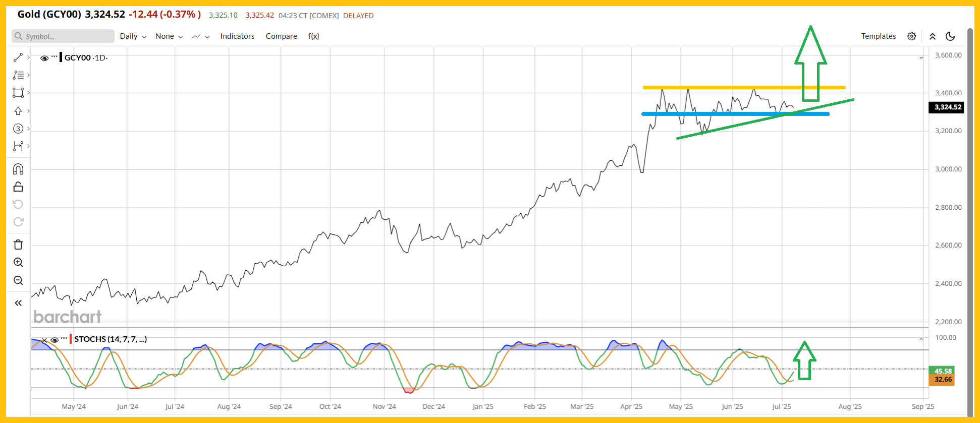This screenshot has width=980, height=423.
Task: Activate the magnet snap tool
Action: coord(18,169)
